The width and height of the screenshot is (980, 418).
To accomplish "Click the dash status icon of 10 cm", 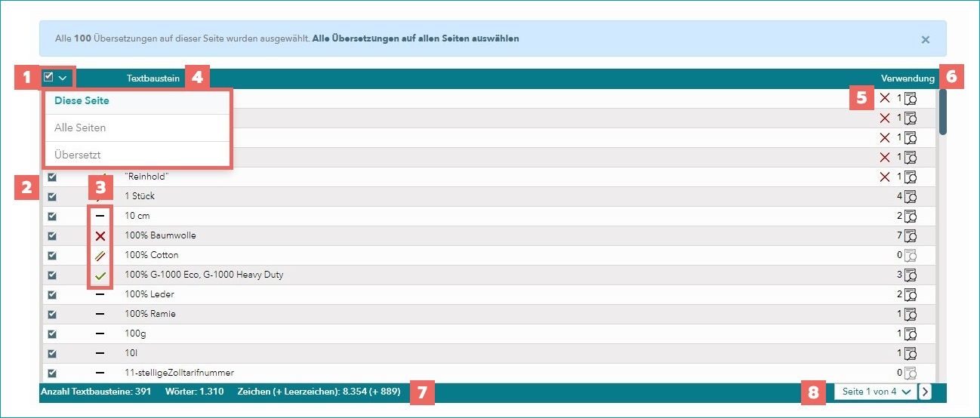I will [x=100, y=216].
